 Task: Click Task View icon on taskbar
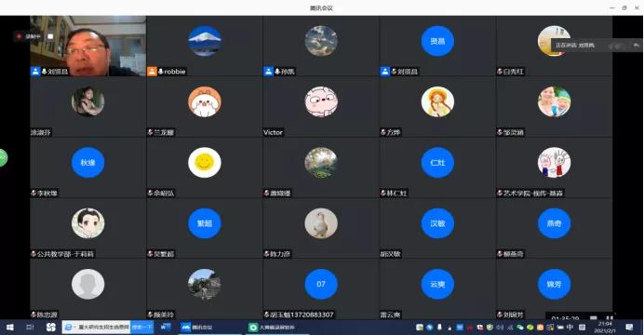point(30,328)
